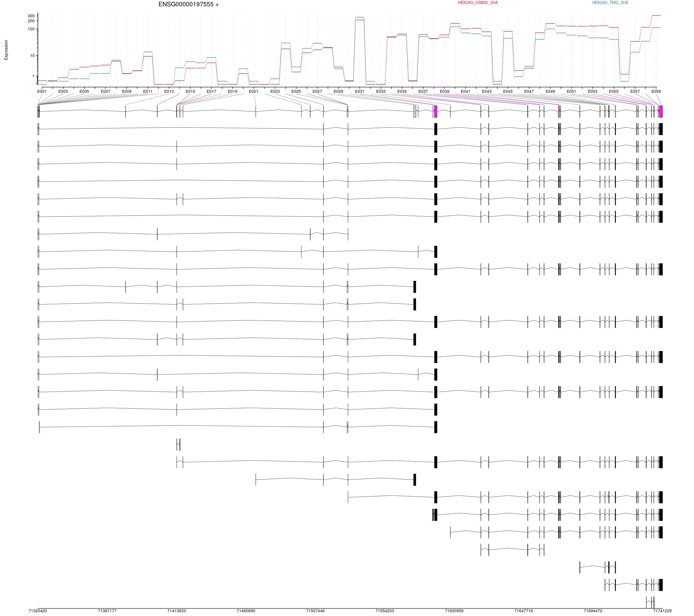
Task: Click exon label E017
Action: (211, 91)
